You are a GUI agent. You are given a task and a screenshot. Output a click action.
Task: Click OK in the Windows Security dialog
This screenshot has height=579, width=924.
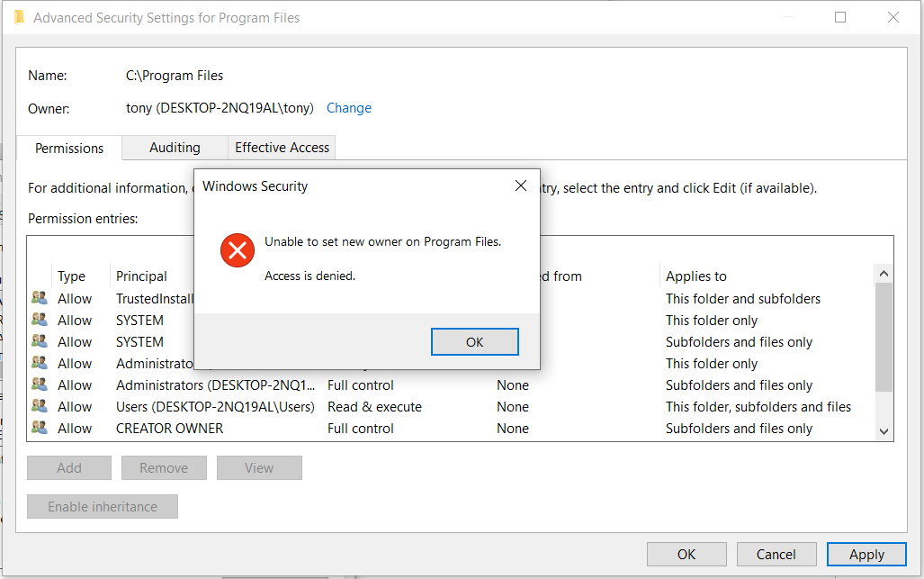point(474,342)
